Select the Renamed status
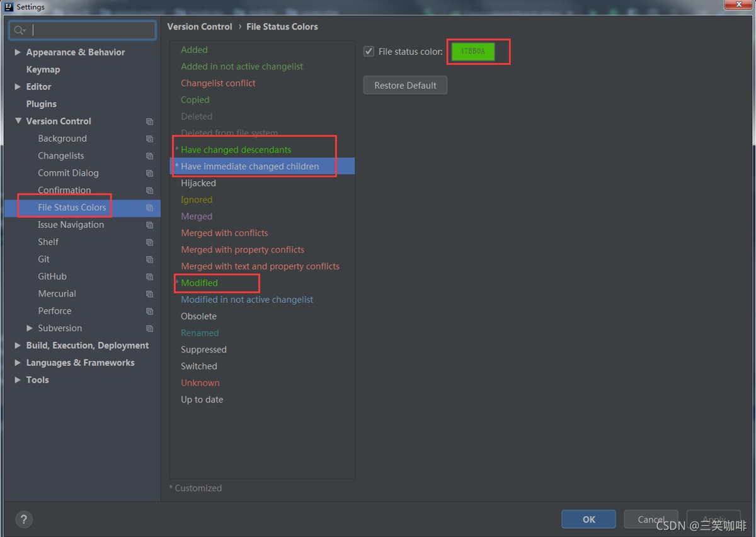The height and width of the screenshot is (537, 756). (x=200, y=333)
